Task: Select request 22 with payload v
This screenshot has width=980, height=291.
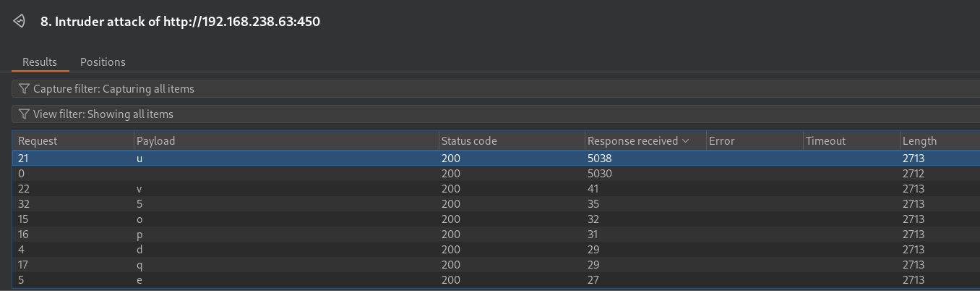Action: [x=496, y=189]
